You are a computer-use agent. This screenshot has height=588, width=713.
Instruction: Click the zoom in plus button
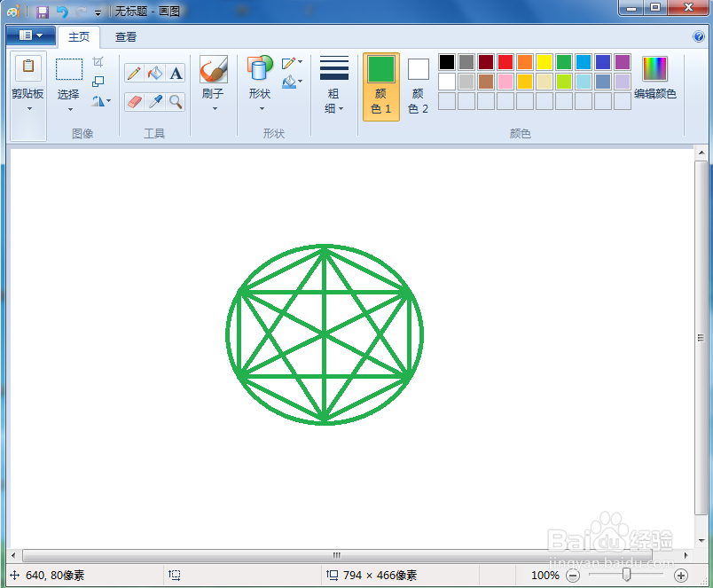(681, 576)
